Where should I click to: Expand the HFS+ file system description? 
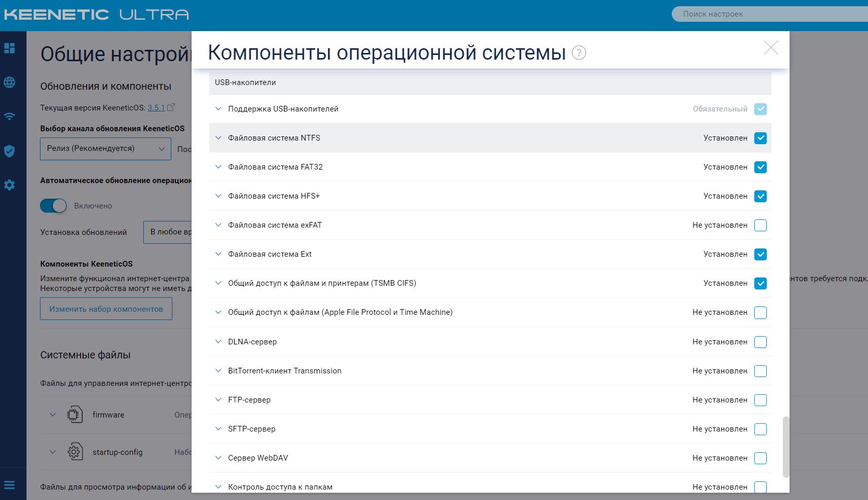(218, 196)
